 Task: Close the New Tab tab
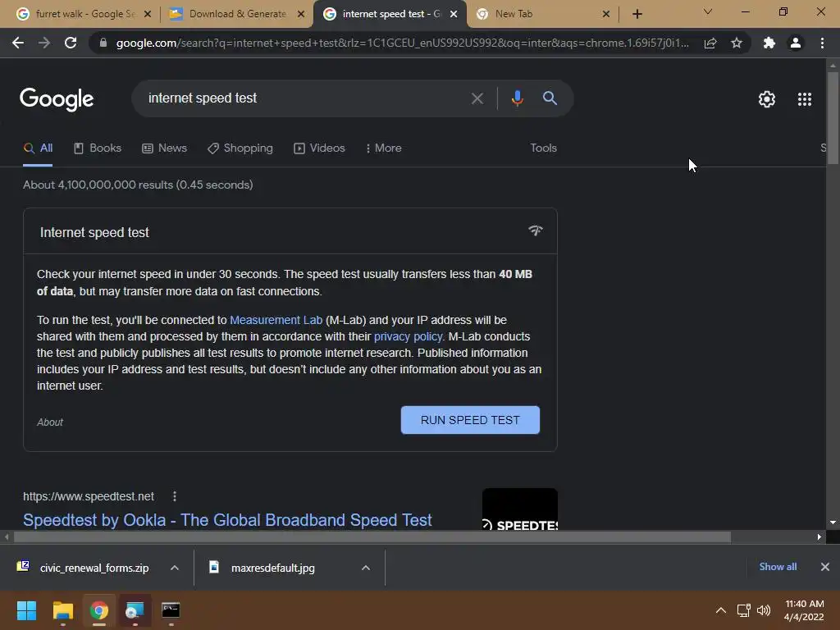pyautogui.click(x=606, y=14)
